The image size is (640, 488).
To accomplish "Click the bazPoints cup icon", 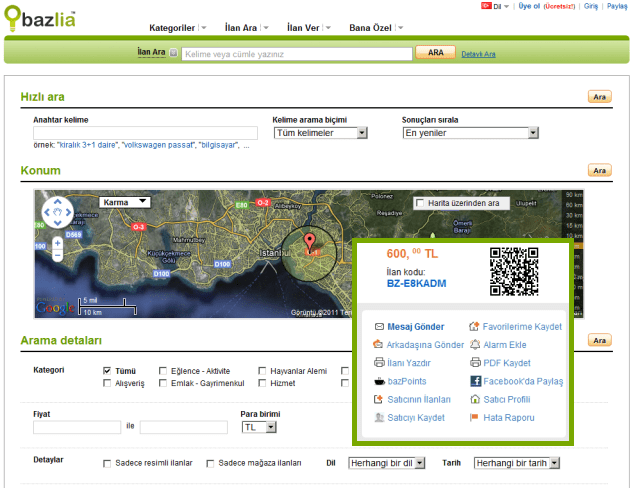I will point(379,381).
